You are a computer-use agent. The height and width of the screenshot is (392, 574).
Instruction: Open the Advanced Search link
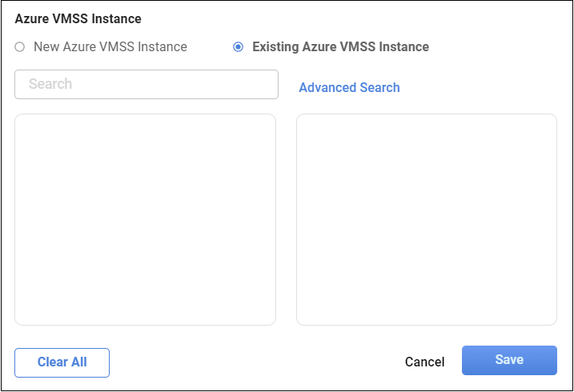349,88
